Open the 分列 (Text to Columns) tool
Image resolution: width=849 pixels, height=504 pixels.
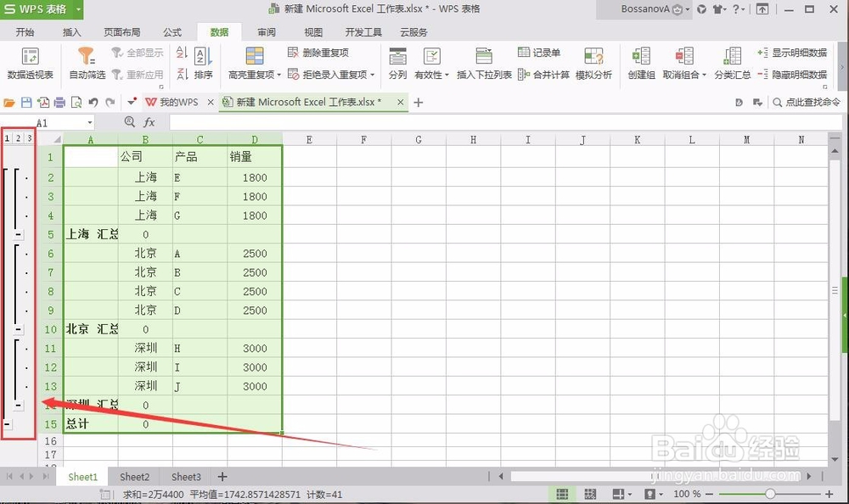tap(396, 64)
